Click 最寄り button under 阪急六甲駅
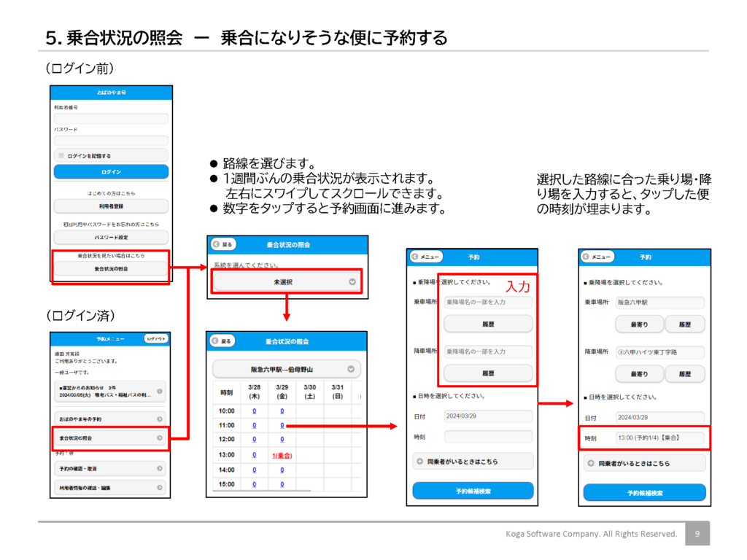This screenshot has height=560, width=747. (640, 324)
